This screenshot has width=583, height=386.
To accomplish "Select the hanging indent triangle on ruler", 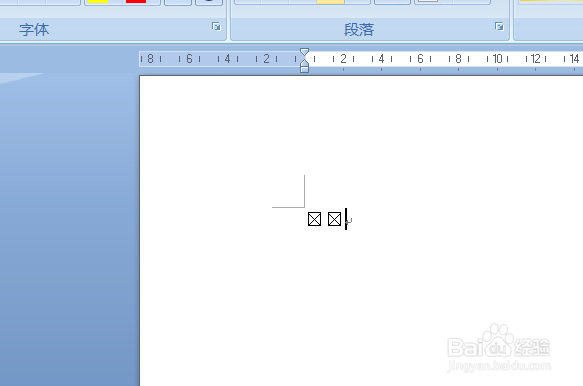I will (304, 62).
